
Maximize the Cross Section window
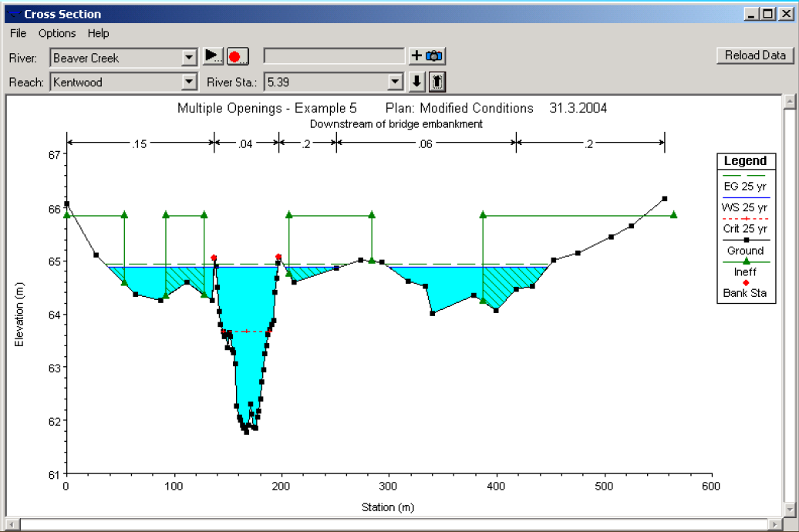pos(768,14)
